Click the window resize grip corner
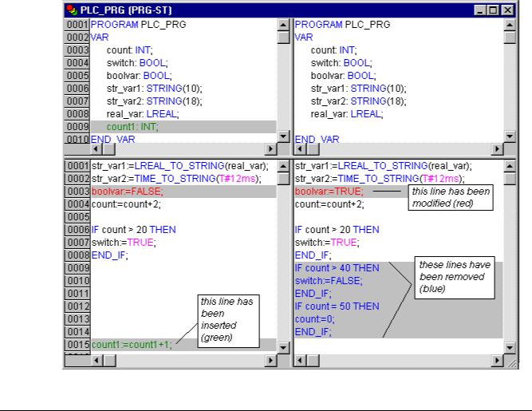532x411 pixels. click(512, 362)
